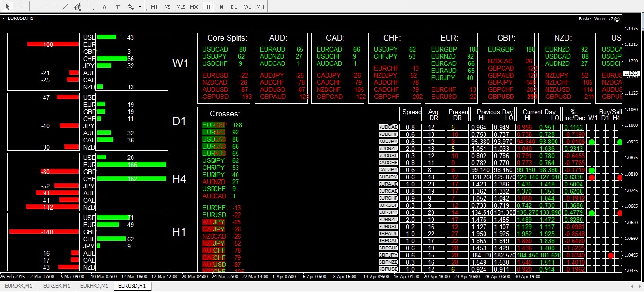Expand the EURUSD,H1 chart title triangle
Screen dimensions: 644x292
(4, 18)
